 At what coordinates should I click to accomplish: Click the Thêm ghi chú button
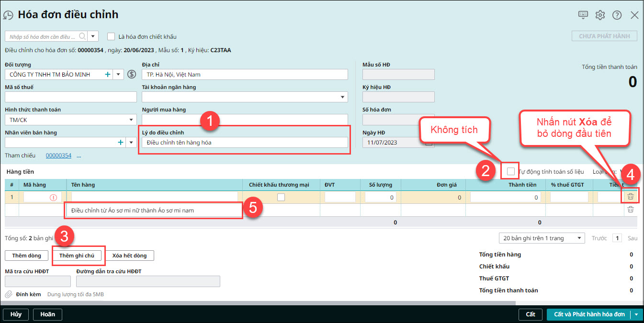pos(77,256)
